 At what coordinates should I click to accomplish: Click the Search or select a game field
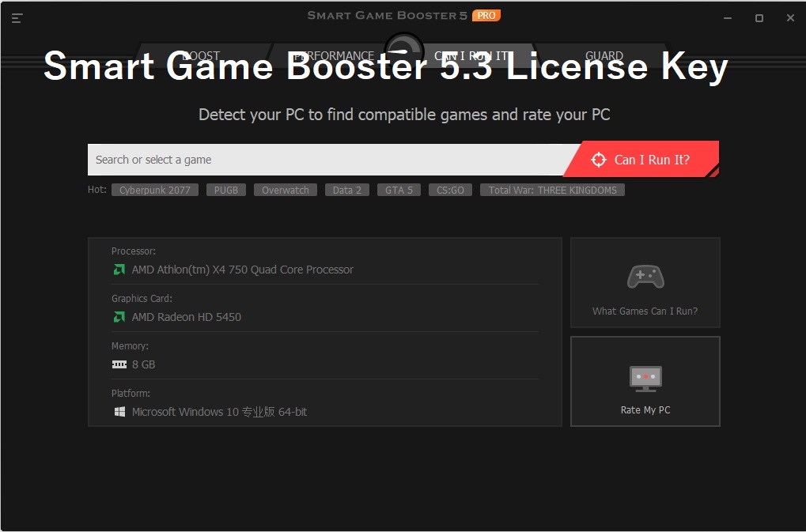point(324,160)
